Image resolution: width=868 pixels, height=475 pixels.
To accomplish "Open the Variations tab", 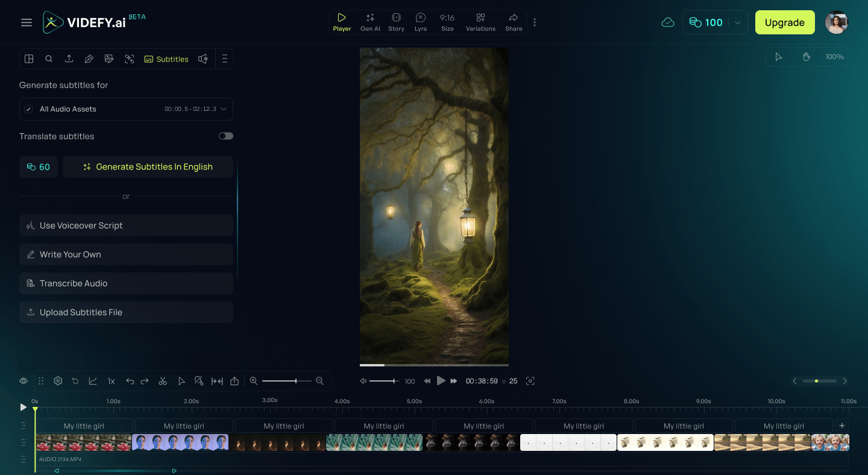I will [x=480, y=22].
